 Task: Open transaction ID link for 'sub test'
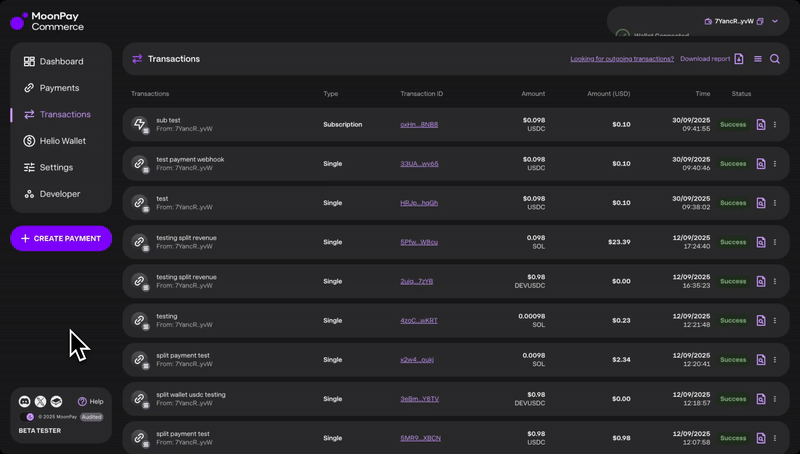point(419,124)
